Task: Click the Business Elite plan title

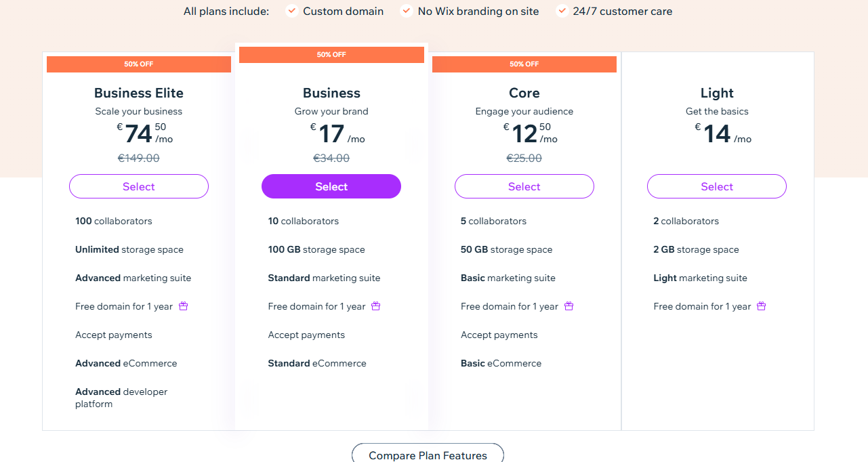Action: 139,93
